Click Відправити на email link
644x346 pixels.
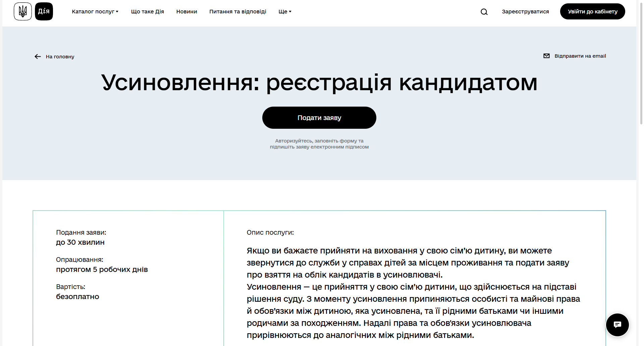tap(580, 56)
